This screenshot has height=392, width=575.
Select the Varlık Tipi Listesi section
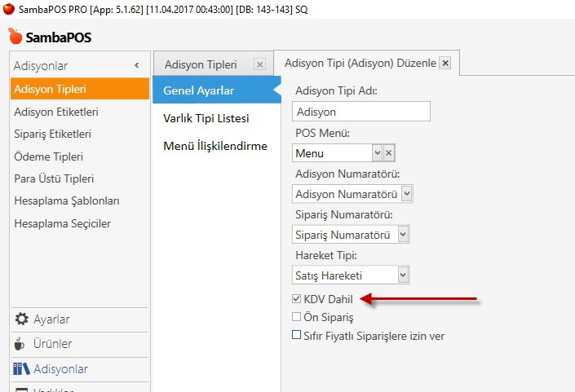206,118
